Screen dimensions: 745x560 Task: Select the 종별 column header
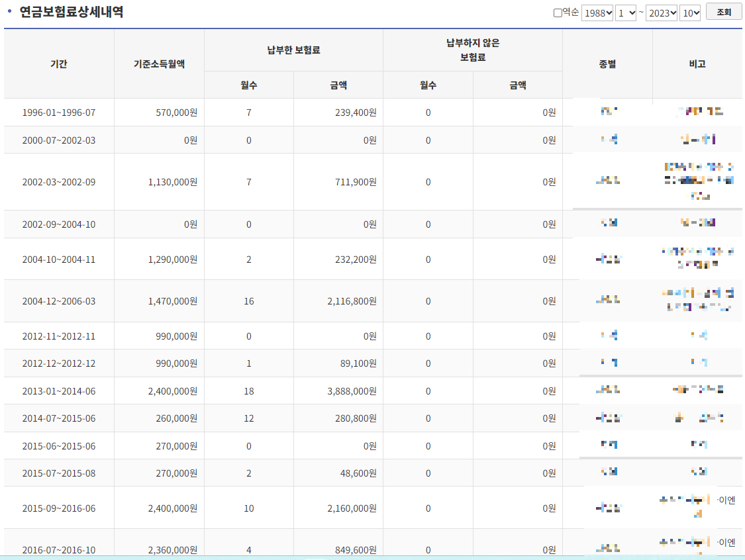coord(607,64)
